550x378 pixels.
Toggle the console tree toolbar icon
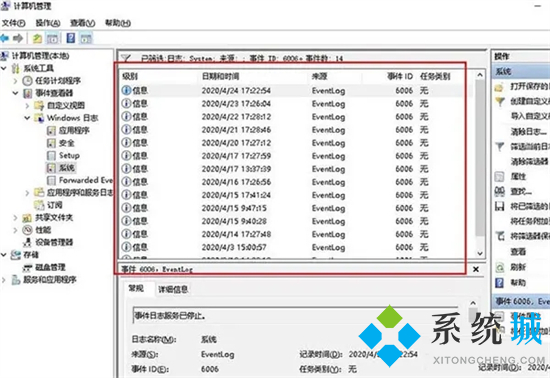coord(53,38)
